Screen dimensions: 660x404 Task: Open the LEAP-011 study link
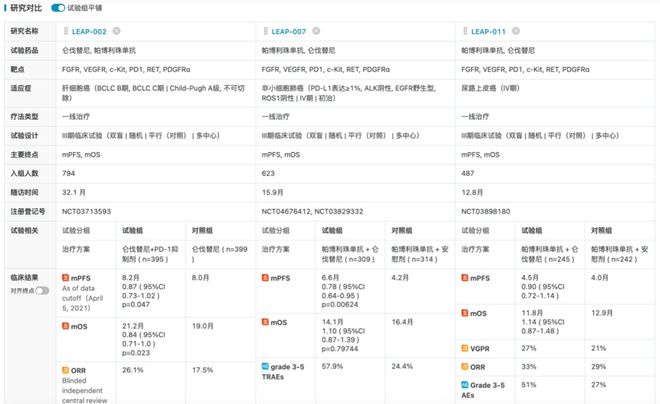[x=488, y=32]
